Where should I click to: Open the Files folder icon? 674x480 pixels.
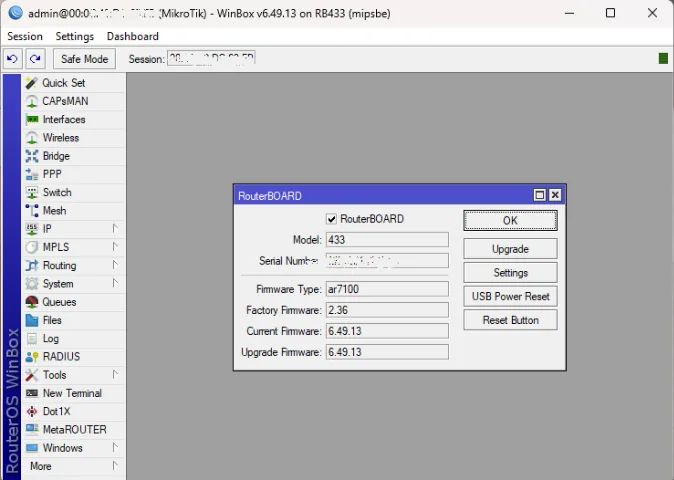pos(31,320)
